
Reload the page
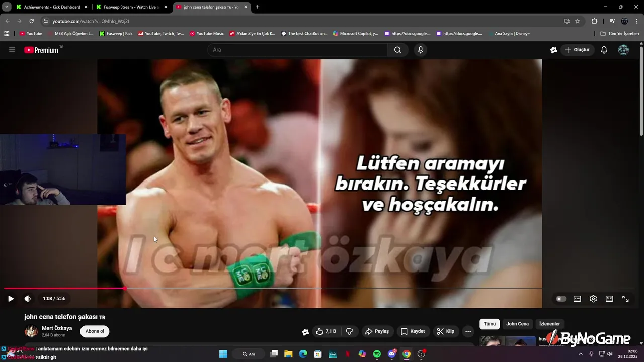(31, 21)
